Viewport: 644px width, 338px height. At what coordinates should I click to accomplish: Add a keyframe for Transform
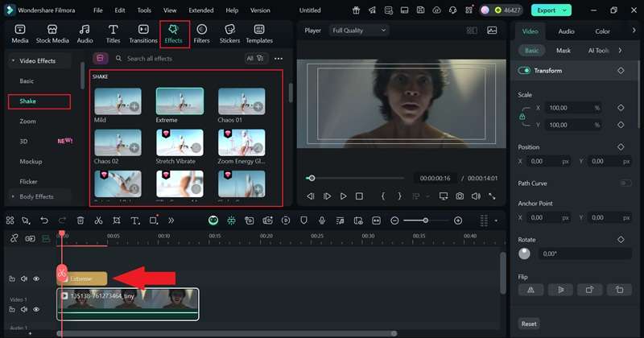coord(621,71)
